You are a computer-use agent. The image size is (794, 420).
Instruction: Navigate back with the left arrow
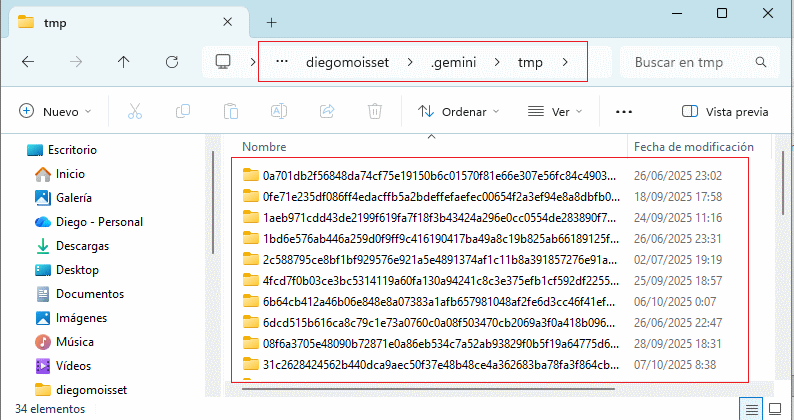pos(28,62)
